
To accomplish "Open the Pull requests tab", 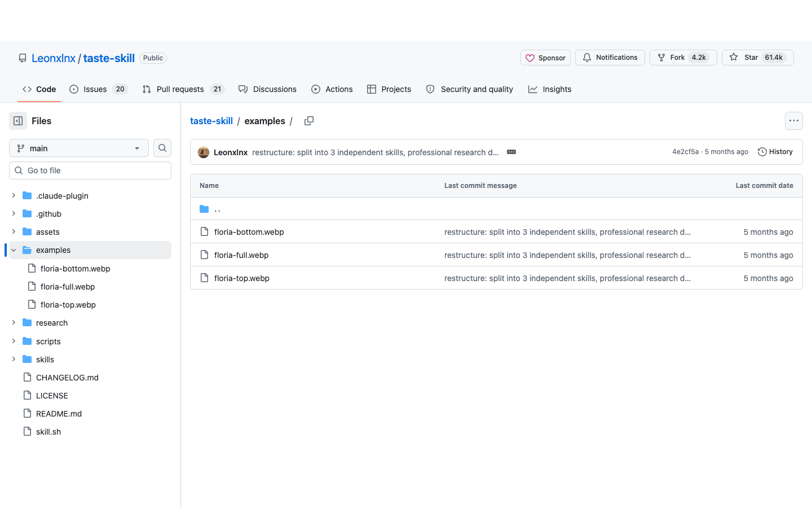I will coord(183,89).
